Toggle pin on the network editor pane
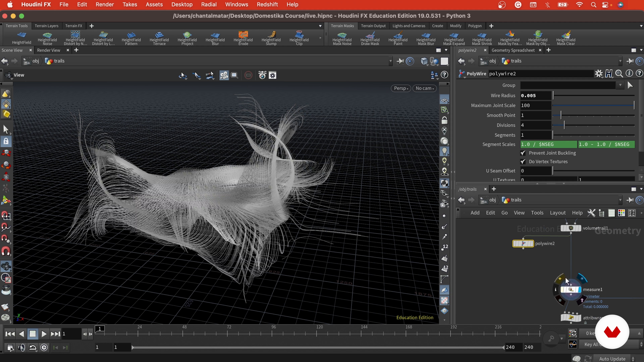Viewport: 644px width, 362px height. point(630,200)
